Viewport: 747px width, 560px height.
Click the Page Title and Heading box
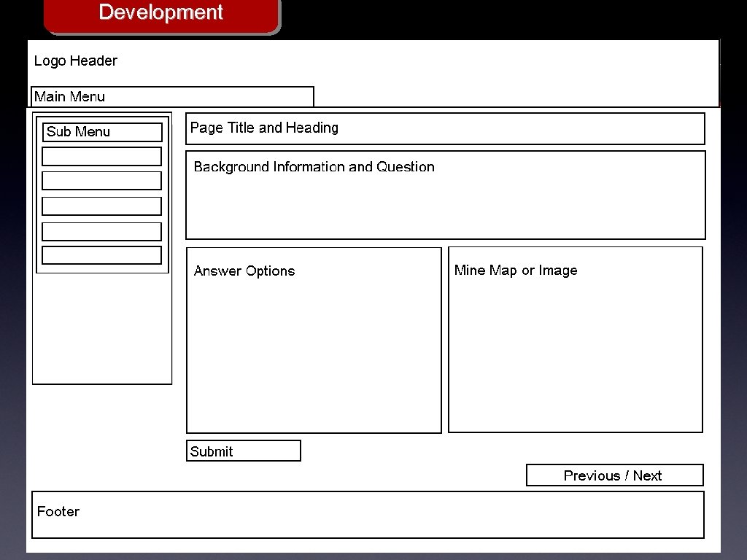[x=445, y=128]
